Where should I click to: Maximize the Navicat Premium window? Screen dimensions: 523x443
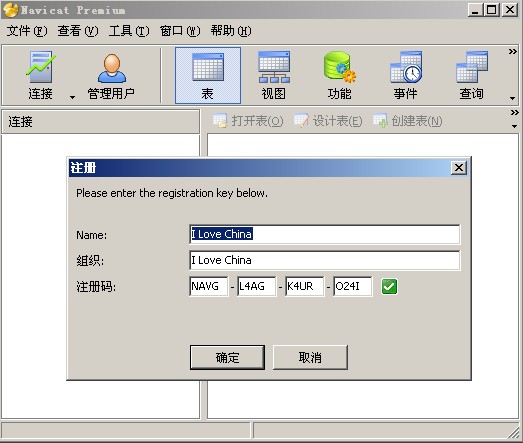492,10
